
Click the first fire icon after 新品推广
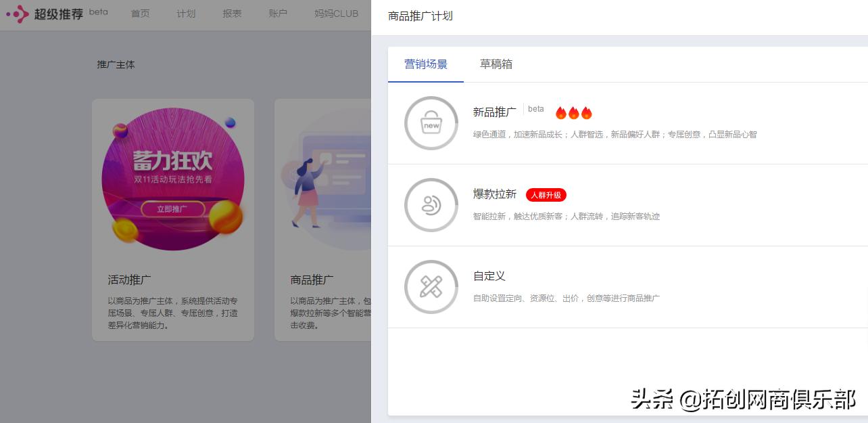point(561,112)
